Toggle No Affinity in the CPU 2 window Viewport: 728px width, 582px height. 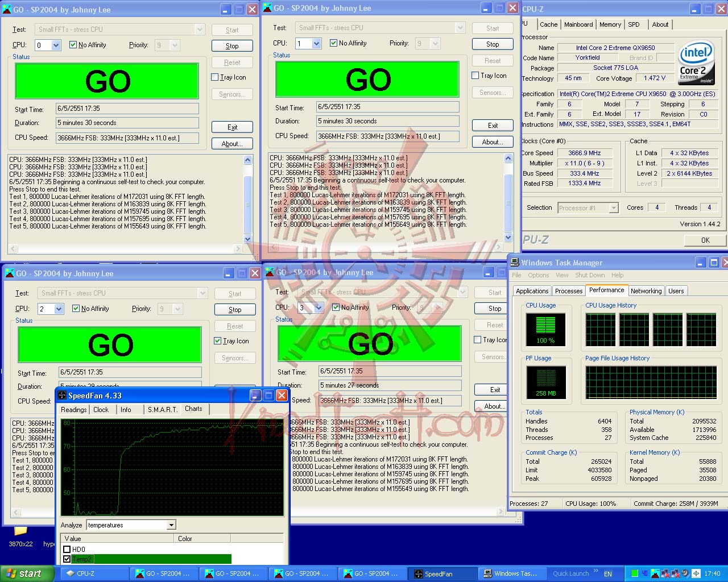pyautogui.click(x=90, y=309)
